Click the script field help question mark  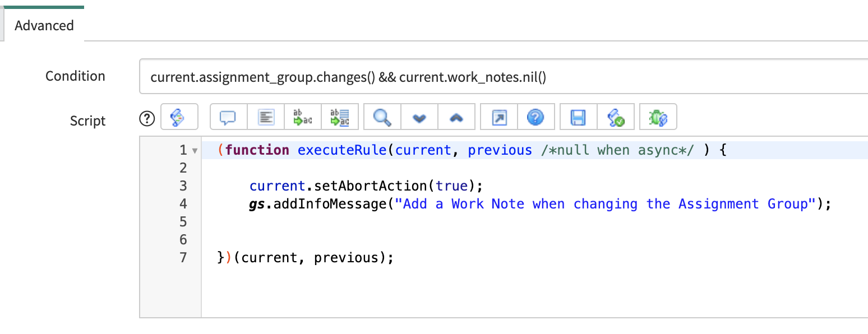pyautogui.click(x=147, y=118)
